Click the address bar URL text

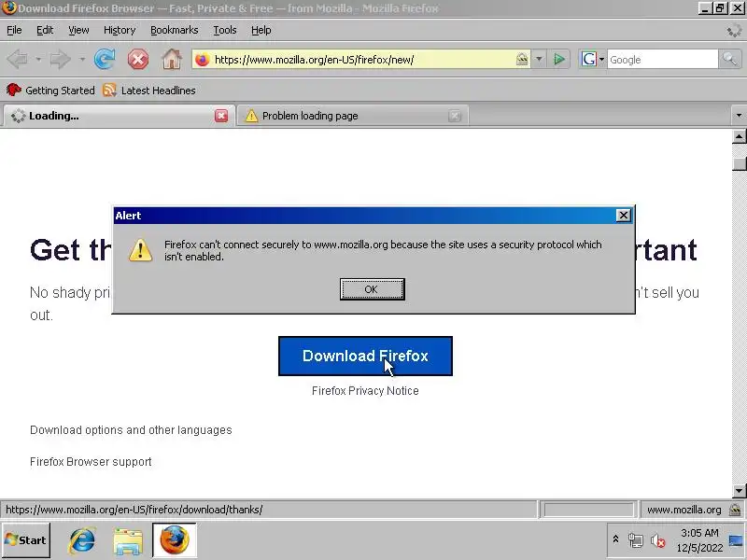coord(314,60)
